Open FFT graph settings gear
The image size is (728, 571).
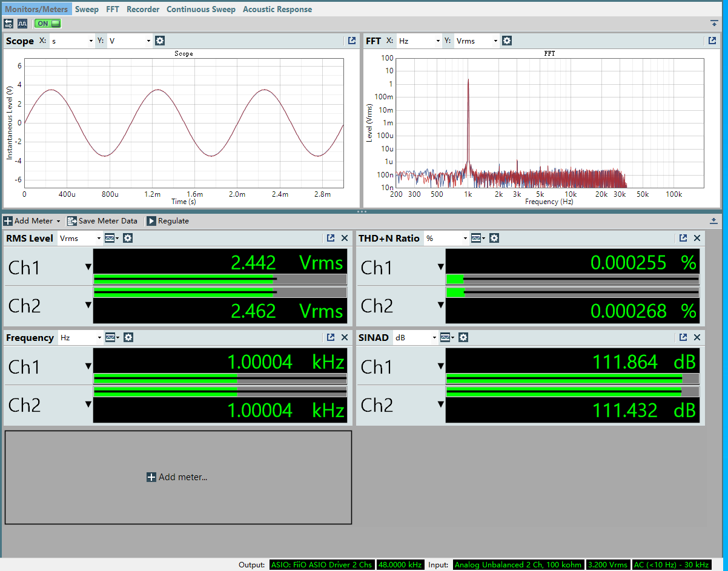(x=507, y=41)
